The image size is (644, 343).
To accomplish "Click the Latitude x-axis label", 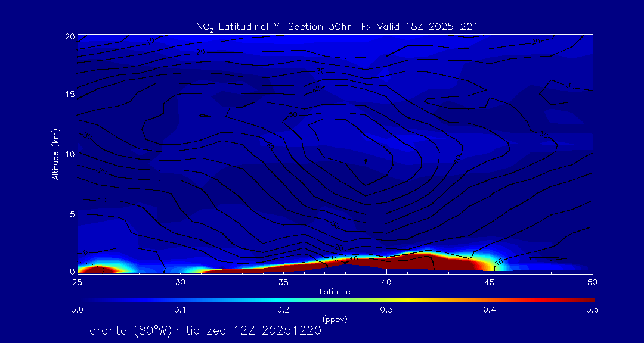I will [x=335, y=291].
